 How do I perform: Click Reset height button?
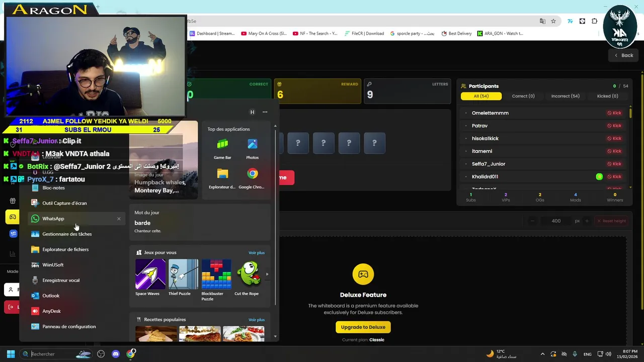pyautogui.click(x=611, y=221)
